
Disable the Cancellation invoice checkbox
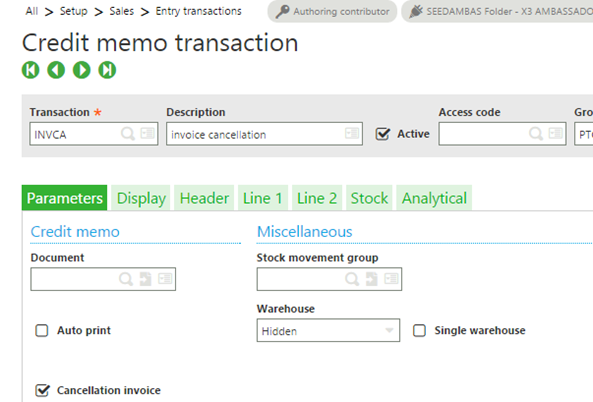42,390
